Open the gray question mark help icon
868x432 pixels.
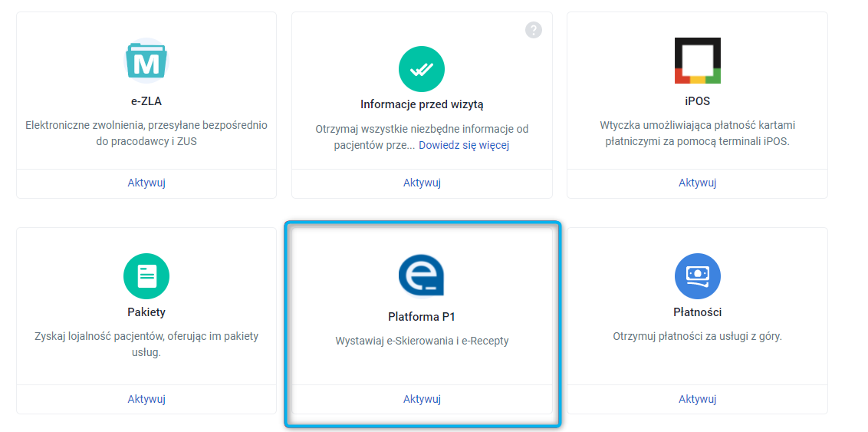(534, 30)
